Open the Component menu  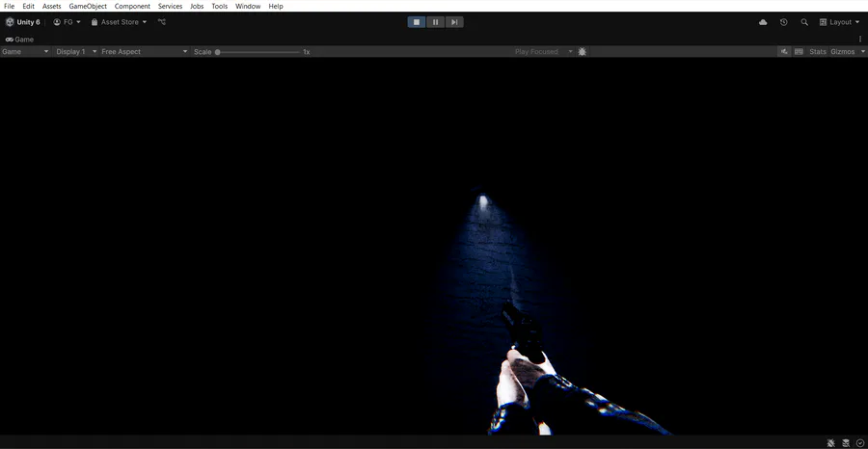132,6
